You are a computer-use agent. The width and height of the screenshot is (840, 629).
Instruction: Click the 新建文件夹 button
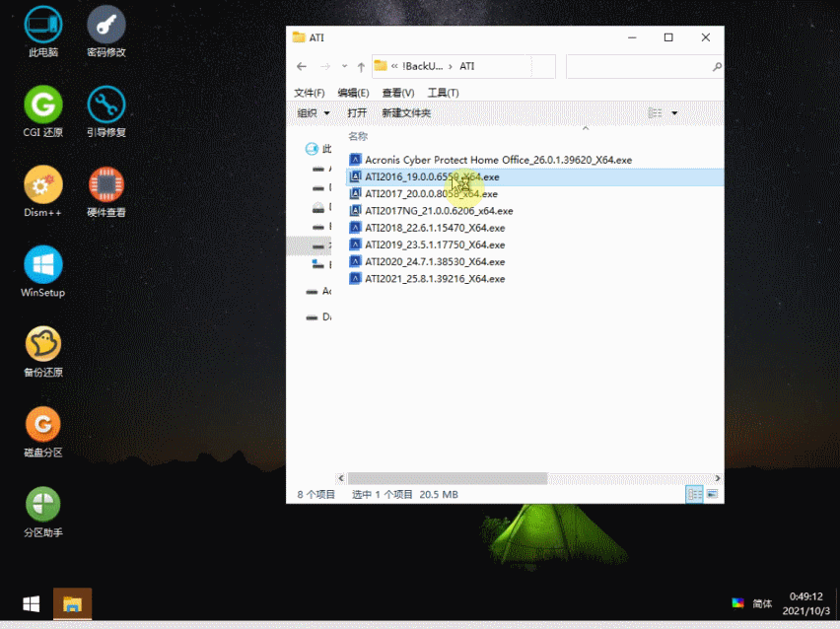coord(406,113)
